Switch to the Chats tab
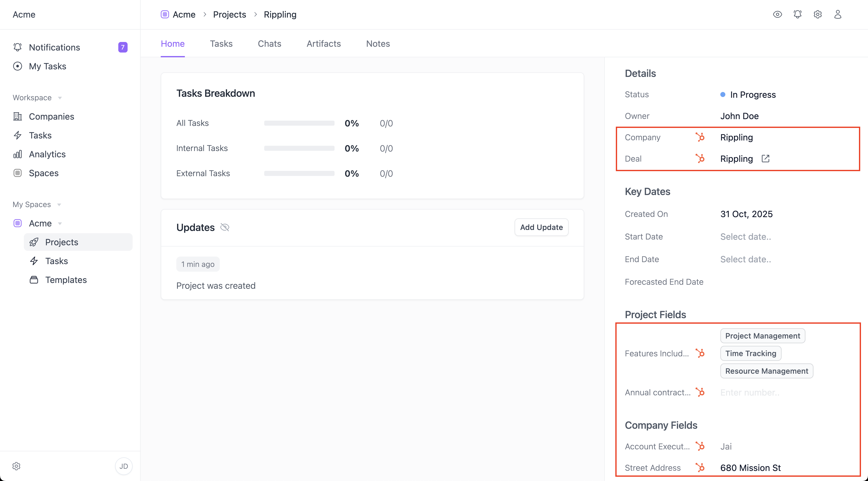Image resolution: width=868 pixels, height=481 pixels. point(269,43)
